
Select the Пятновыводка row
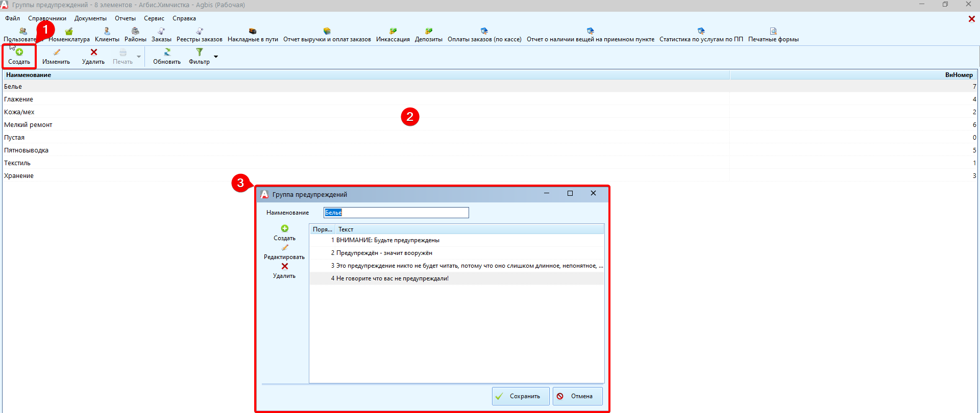[x=490, y=150]
